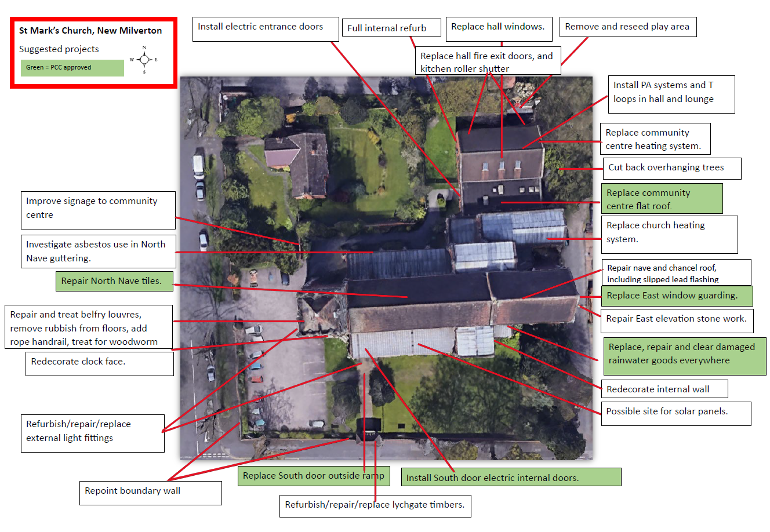Click 'Install PA systems and T loops' box
The image size is (770, 532).
(671, 94)
